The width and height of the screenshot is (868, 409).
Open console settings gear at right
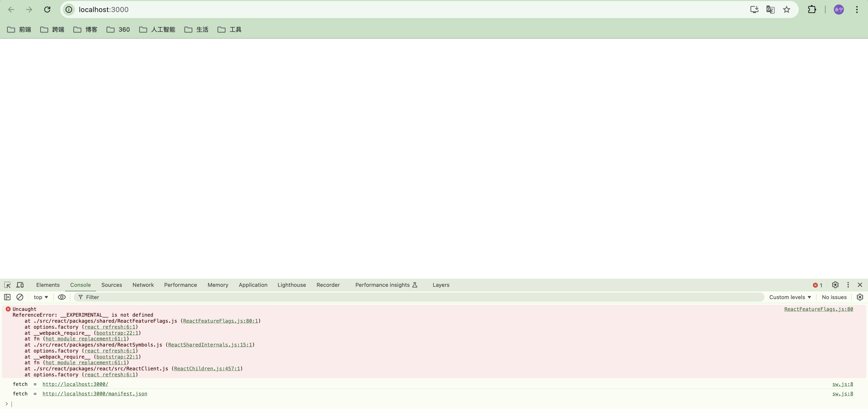click(x=859, y=297)
